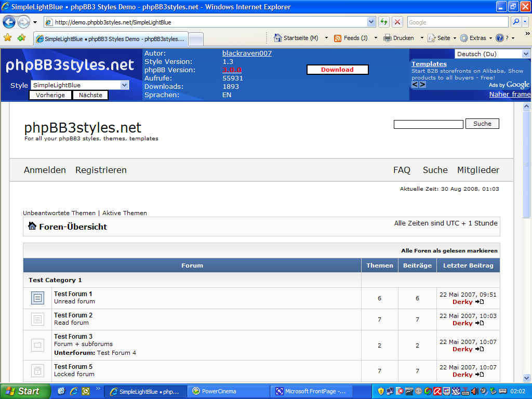Open author blackraven007 link

[247, 54]
